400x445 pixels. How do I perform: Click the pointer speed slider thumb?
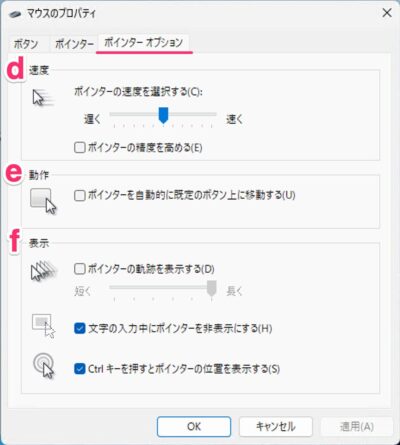pyautogui.click(x=163, y=115)
